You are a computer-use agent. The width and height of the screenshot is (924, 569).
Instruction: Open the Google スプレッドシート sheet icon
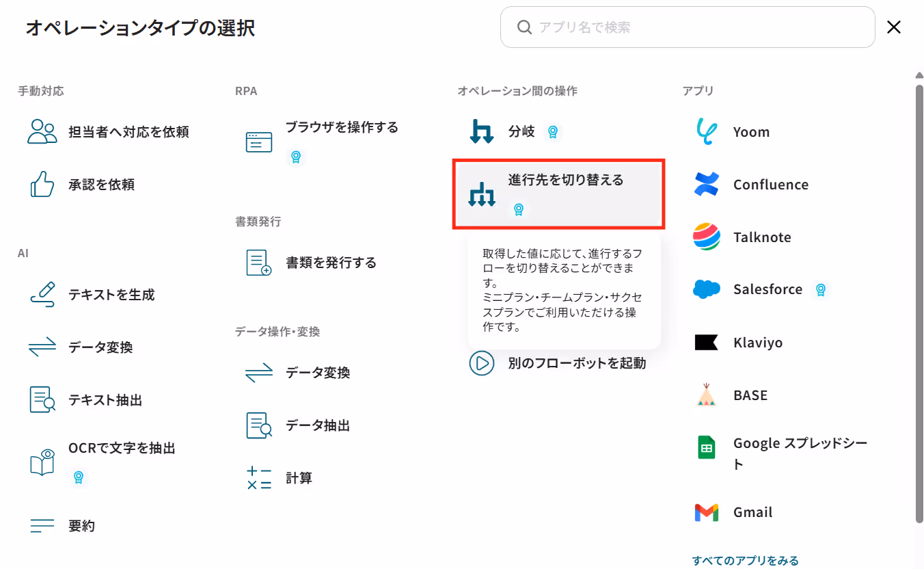click(x=707, y=447)
